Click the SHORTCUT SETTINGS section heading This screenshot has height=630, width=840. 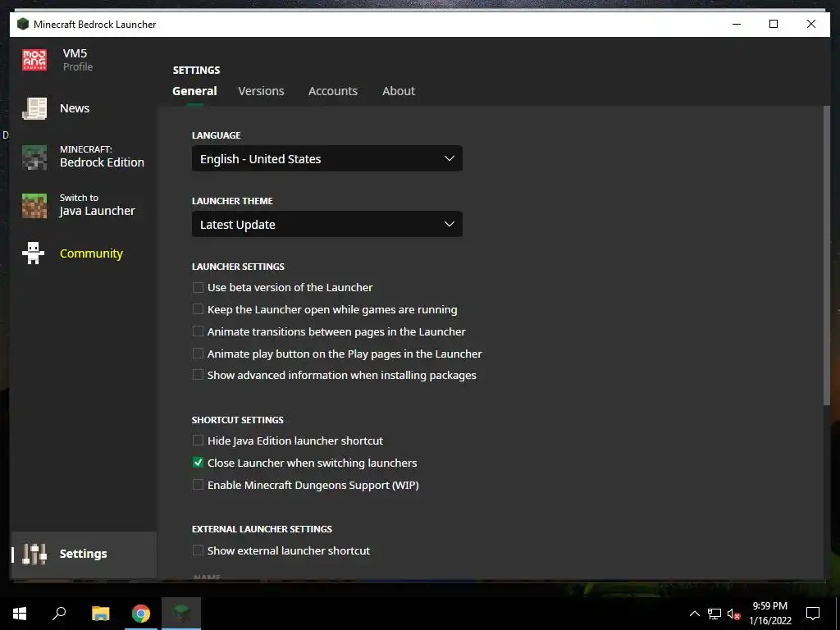pos(237,420)
